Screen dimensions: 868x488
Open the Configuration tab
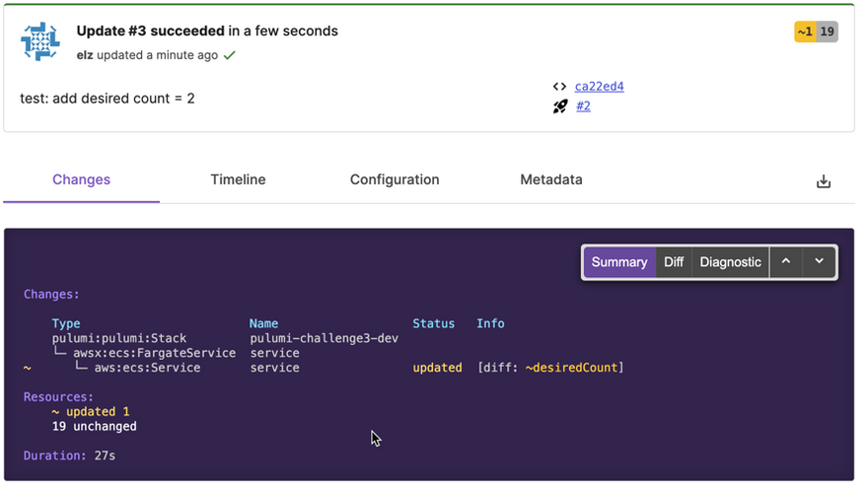coord(395,179)
